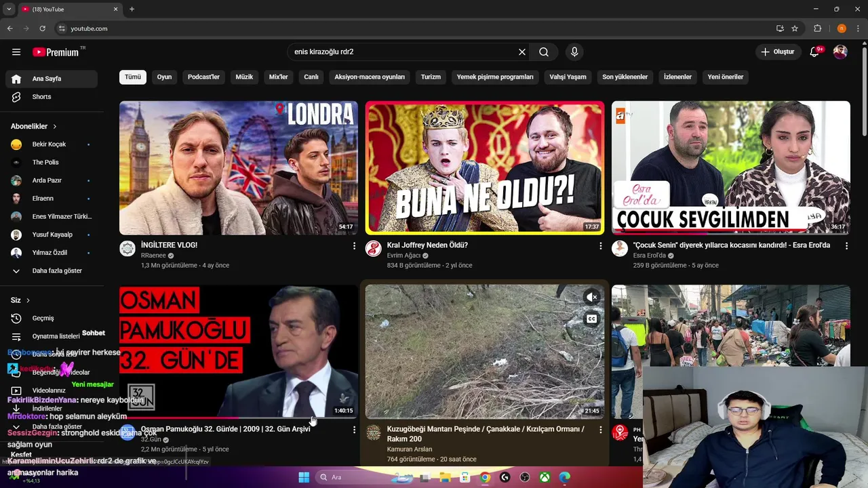868x488 pixels.
Task: Select the Yeni öneriler chip
Action: tap(726, 77)
